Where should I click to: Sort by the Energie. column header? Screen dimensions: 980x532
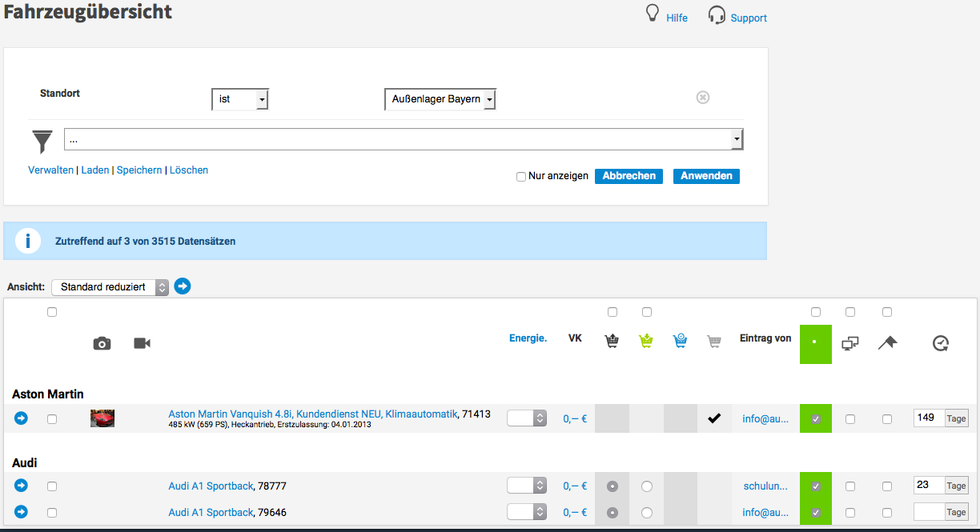coord(528,338)
